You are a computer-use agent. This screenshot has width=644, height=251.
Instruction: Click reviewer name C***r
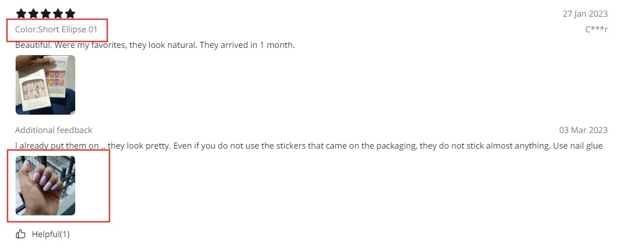596,29
